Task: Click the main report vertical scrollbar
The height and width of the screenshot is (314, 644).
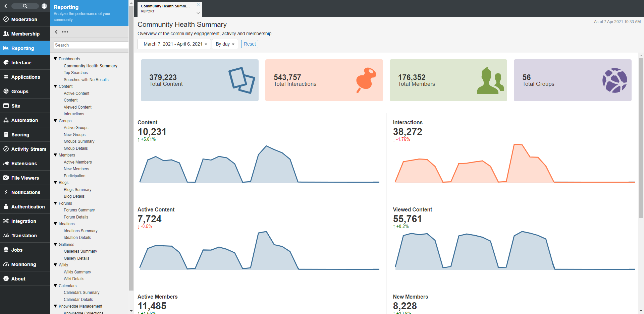Action: click(x=641, y=138)
